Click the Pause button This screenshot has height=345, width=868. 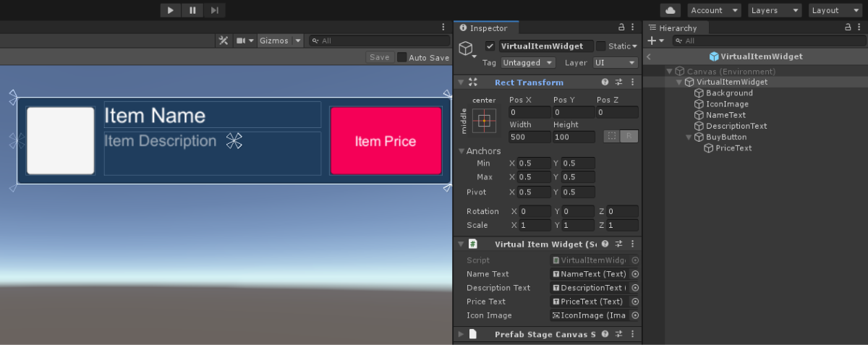click(x=192, y=10)
